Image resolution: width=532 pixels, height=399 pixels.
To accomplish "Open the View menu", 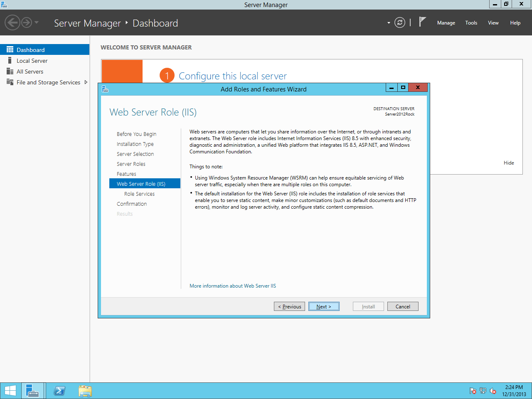I will click(x=493, y=23).
